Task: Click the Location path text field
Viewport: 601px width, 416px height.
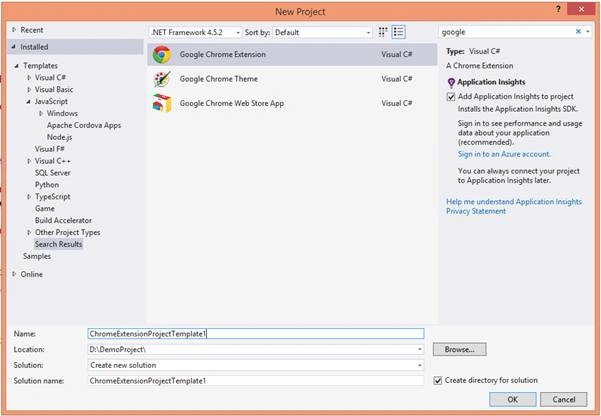Action: coord(251,349)
